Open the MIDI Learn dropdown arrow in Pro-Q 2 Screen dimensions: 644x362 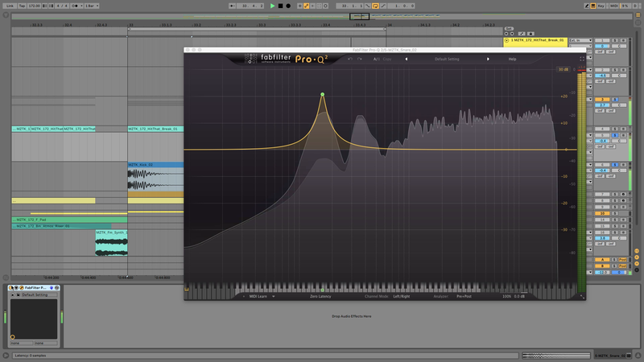pos(273,296)
